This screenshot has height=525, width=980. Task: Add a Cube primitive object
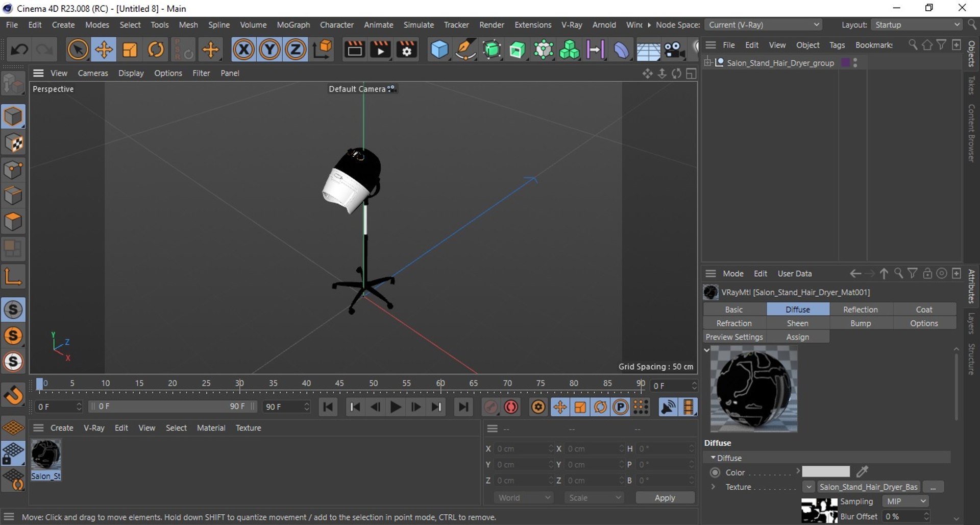point(439,50)
